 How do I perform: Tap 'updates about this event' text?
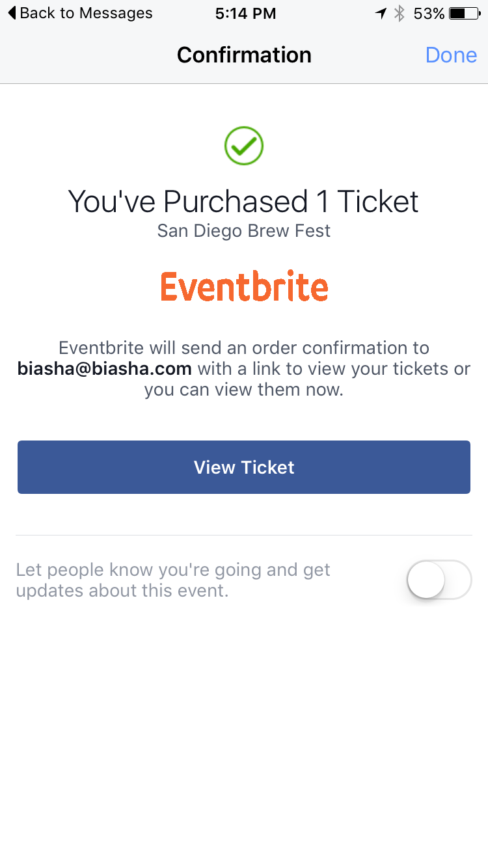click(x=122, y=591)
